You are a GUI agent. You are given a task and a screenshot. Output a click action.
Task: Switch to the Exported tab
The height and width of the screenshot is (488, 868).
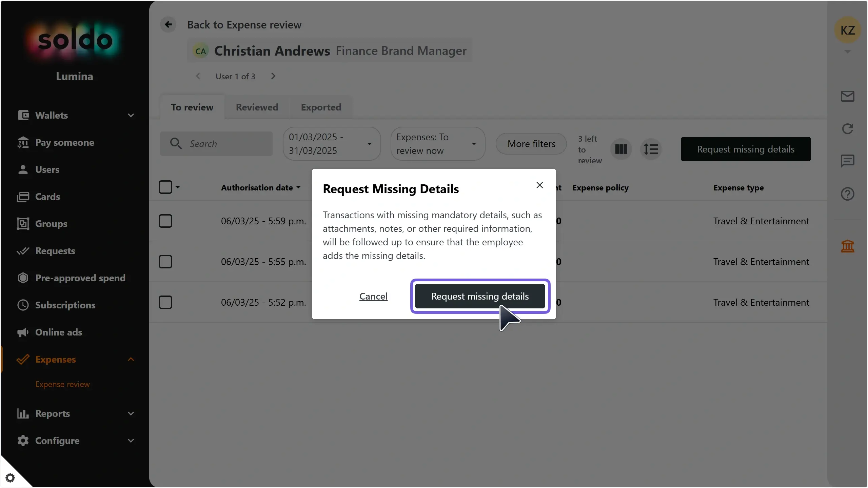point(321,107)
